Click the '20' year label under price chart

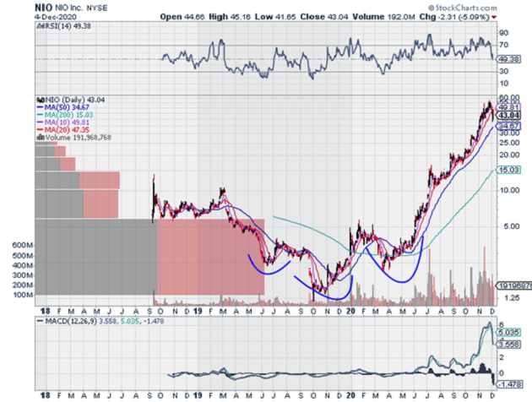pyautogui.click(x=350, y=311)
